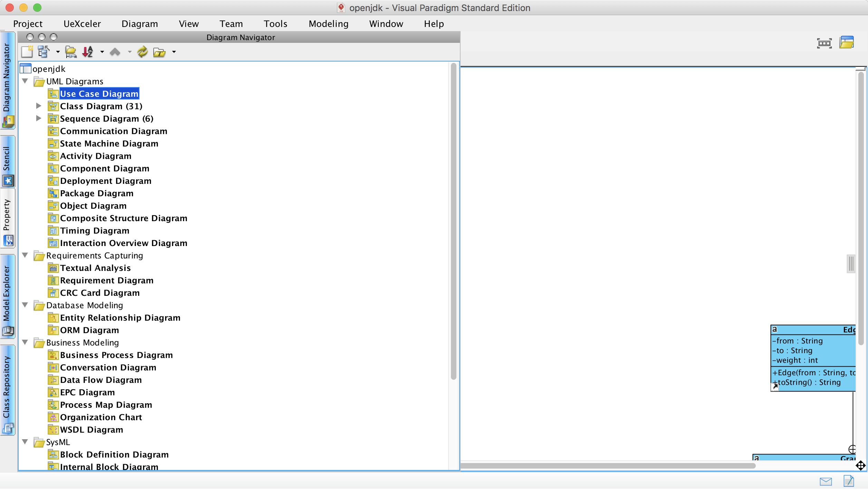Click the note document icon in status bar
This screenshot has width=868, height=490.
848,481
